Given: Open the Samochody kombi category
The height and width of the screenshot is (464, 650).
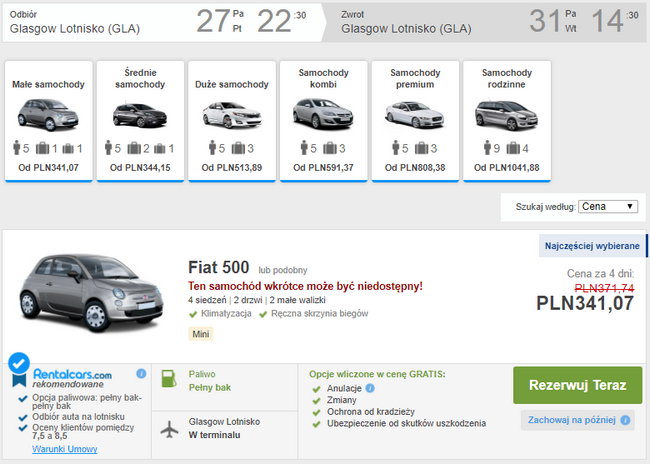Looking at the screenshot, I should (x=323, y=121).
